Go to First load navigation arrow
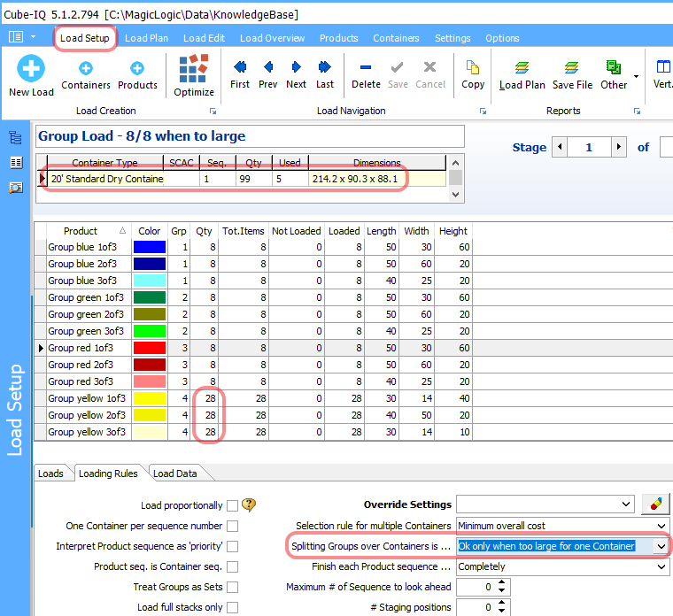Viewport: 673px width, 616px height. pos(240,67)
